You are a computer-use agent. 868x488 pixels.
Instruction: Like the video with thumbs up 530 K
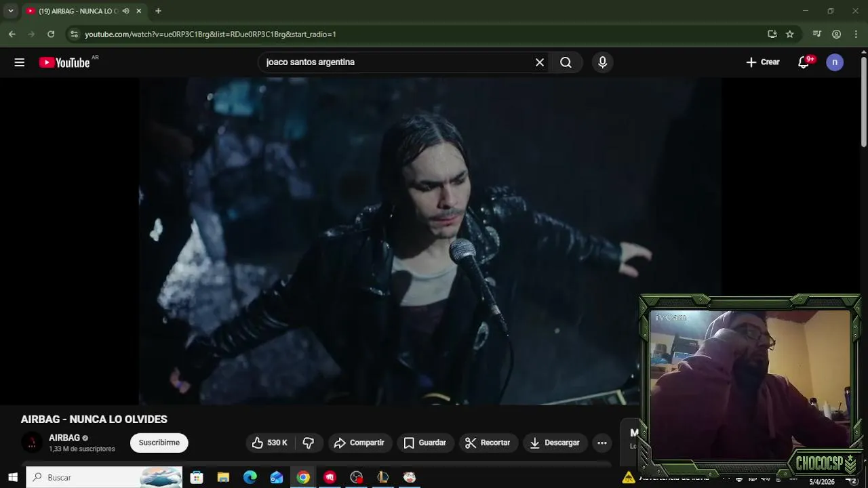click(x=270, y=443)
